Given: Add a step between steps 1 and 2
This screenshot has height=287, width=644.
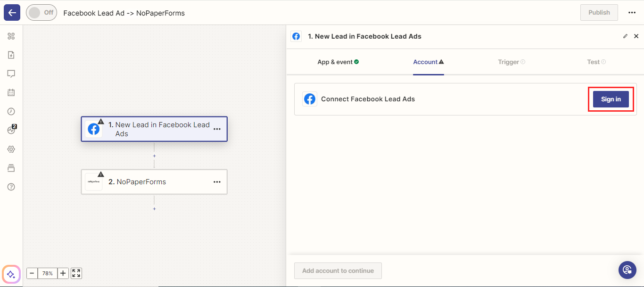Looking at the screenshot, I should click(x=154, y=156).
